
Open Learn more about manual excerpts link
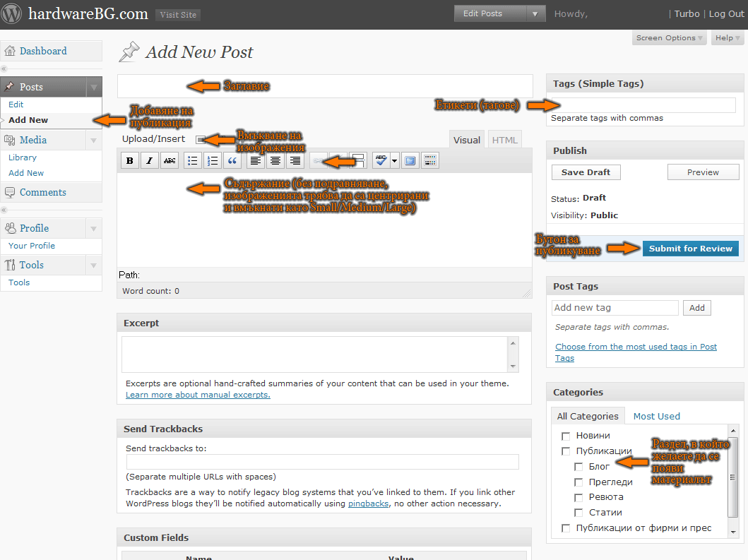coord(198,395)
